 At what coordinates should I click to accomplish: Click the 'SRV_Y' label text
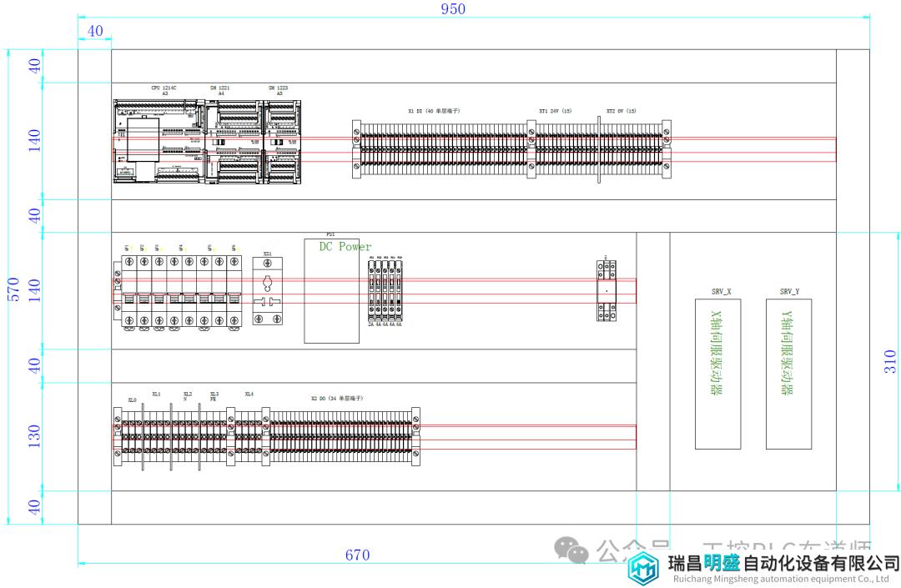pyautogui.click(x=789, y=292)
